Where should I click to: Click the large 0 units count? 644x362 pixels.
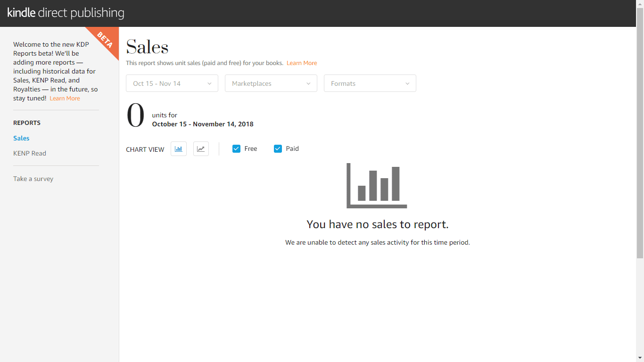(136, 115)
